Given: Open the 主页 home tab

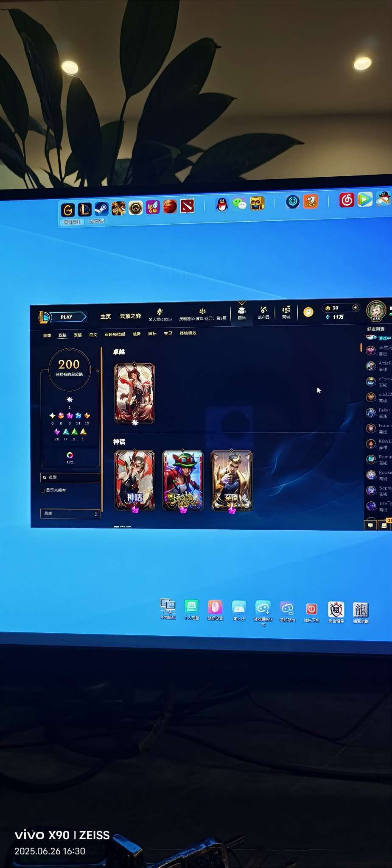Looking at the screenshot, I should click(106, 317).
